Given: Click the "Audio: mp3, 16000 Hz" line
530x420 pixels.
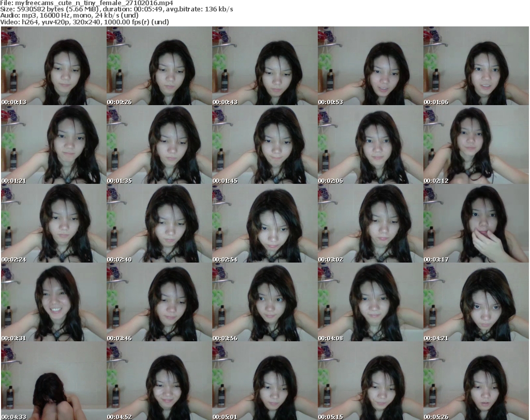Looking at the screenshot, I should (69, 16).
